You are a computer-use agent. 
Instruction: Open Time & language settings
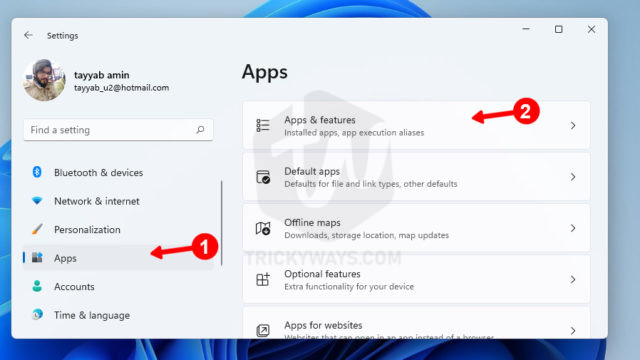point(118,315)
